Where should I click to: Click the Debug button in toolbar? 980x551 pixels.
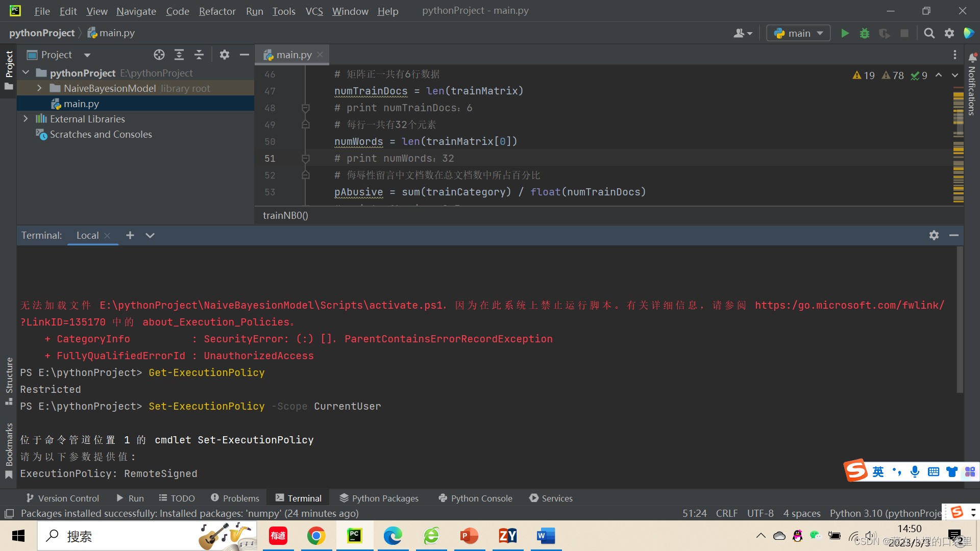[865, 32]
